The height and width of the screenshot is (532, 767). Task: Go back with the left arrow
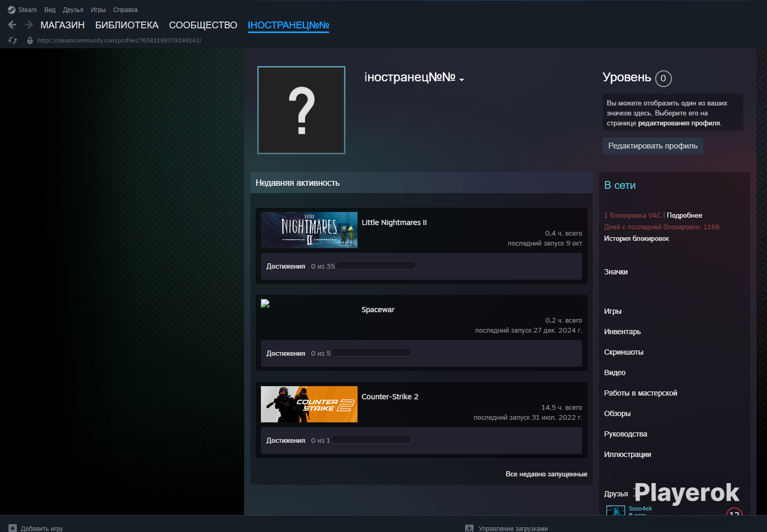[12, 25]
